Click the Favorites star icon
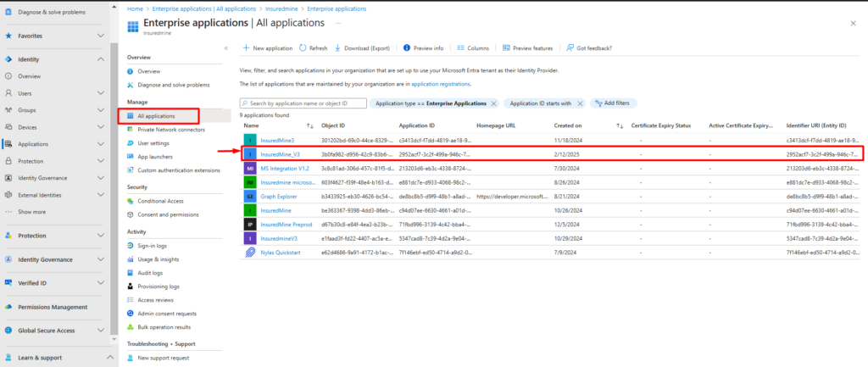The width and height of the screenshot is (868, 367). pyautogui.click(x=8, y=36)
